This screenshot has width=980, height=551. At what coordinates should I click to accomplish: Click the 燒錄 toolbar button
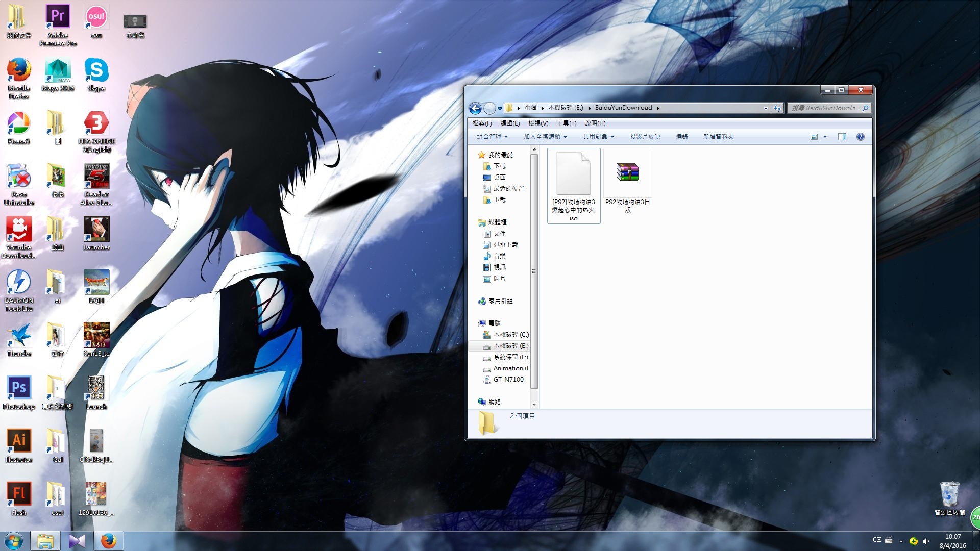pos(682,137)
